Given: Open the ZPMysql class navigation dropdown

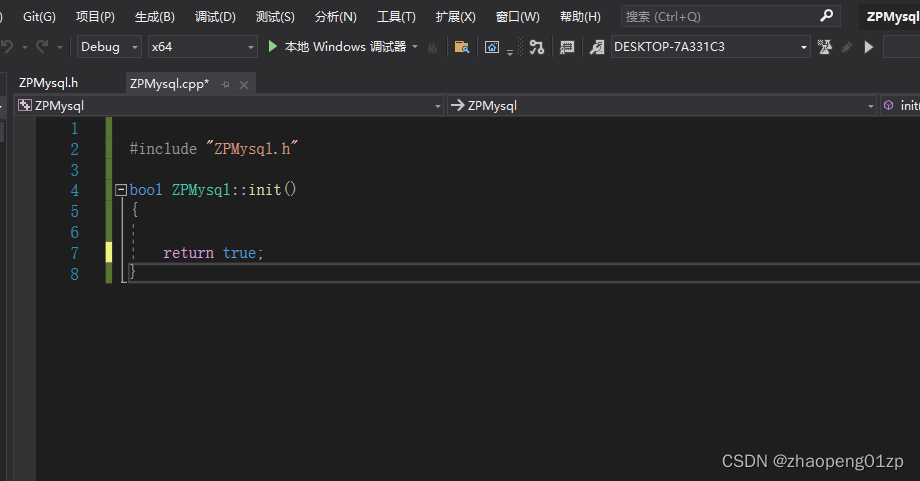Looking at the screenshot, I should click(x=662, y=106).
